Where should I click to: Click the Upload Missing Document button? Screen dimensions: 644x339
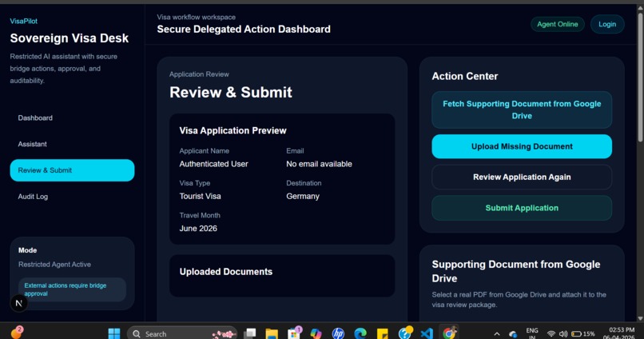point(522,146)
